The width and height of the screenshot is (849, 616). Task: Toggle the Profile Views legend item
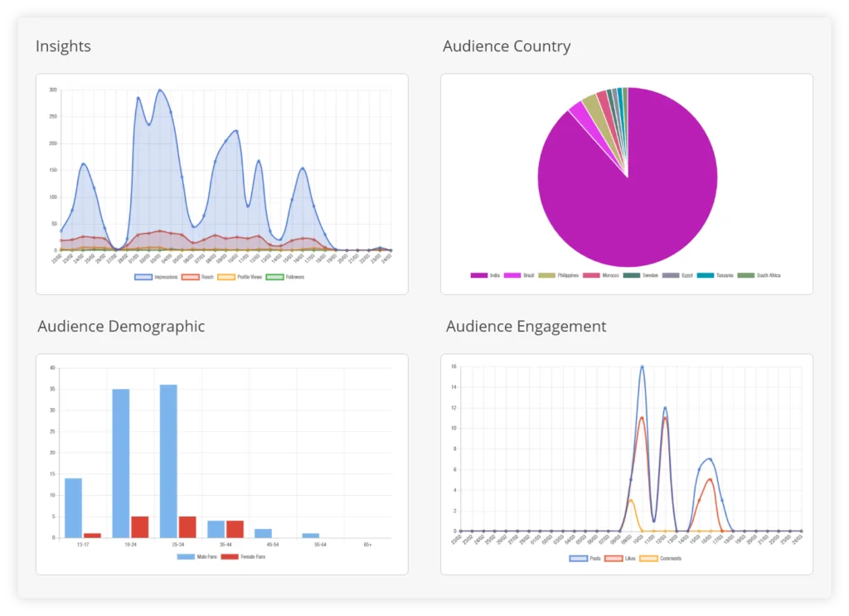click(240, 277)
